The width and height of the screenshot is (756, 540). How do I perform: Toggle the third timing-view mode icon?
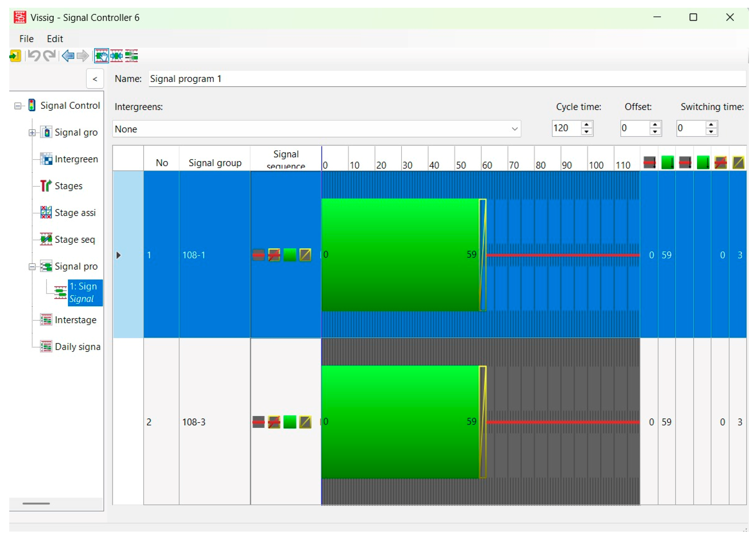tap(131, 56)
